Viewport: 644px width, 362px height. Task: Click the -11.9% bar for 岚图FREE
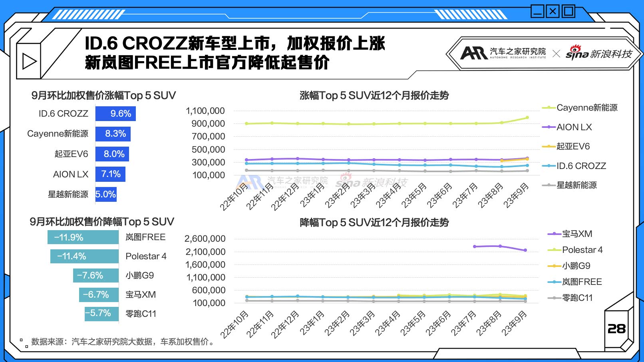83,237
